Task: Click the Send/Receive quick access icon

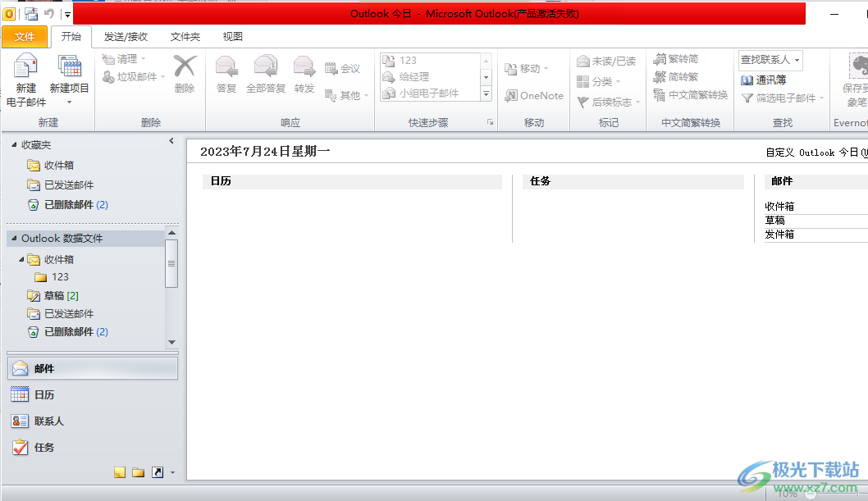Action: pos(31,14)
